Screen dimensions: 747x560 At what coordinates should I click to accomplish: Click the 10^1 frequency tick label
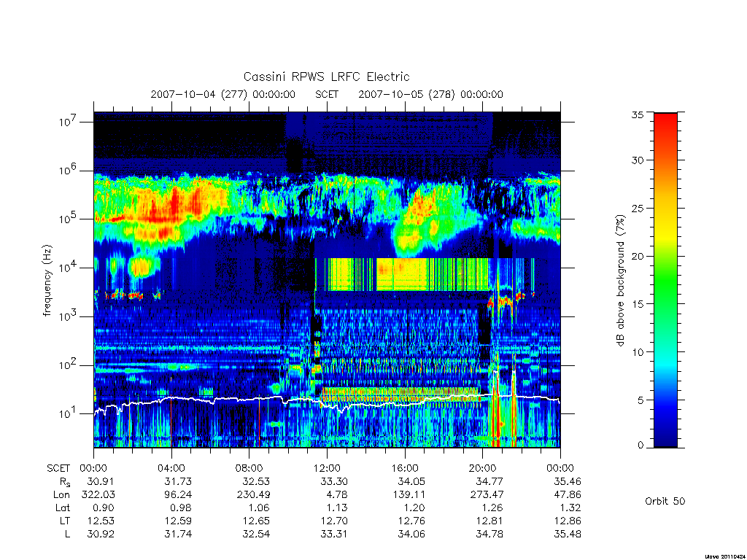coord(69,413)
